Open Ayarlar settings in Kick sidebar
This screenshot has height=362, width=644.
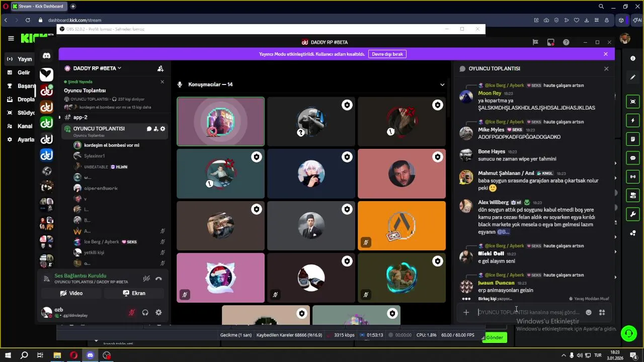click(20, 139)
